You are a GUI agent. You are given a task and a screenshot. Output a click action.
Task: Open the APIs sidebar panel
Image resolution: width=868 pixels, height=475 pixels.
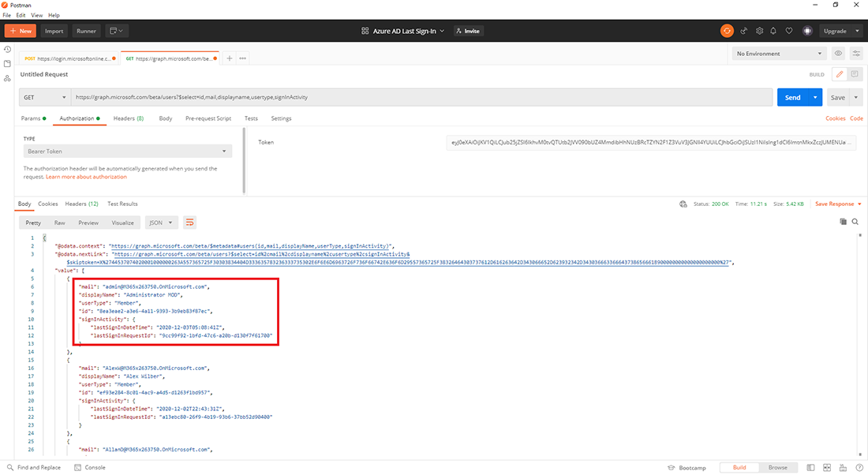pyautogui.click(x=7, y=79)
